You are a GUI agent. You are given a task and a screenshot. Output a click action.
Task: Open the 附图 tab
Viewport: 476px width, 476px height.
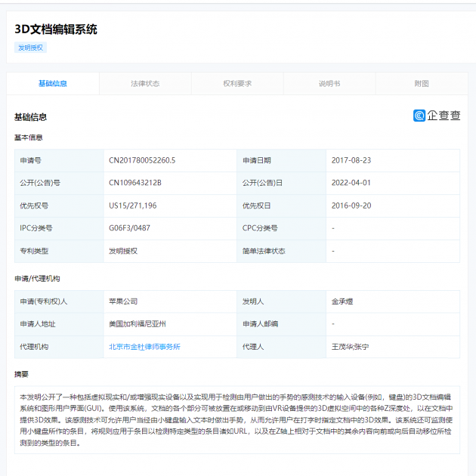422,83
